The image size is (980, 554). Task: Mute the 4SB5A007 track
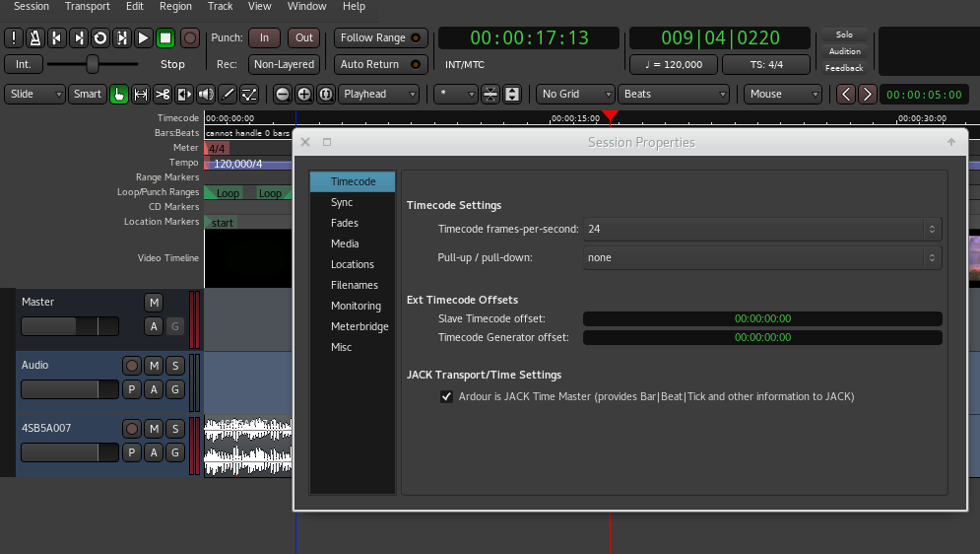pyautogui.click(x=154, y=429)
